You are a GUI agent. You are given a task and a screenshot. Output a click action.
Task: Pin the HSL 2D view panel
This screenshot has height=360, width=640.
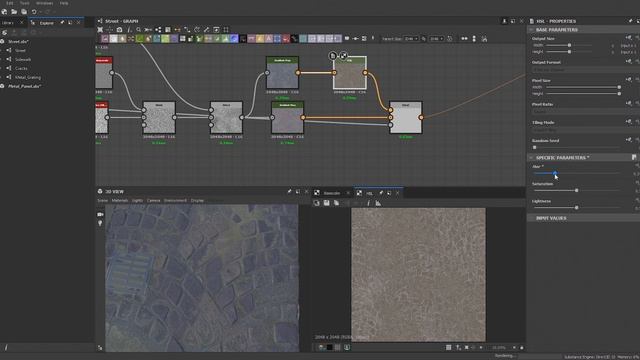point(381,193)
